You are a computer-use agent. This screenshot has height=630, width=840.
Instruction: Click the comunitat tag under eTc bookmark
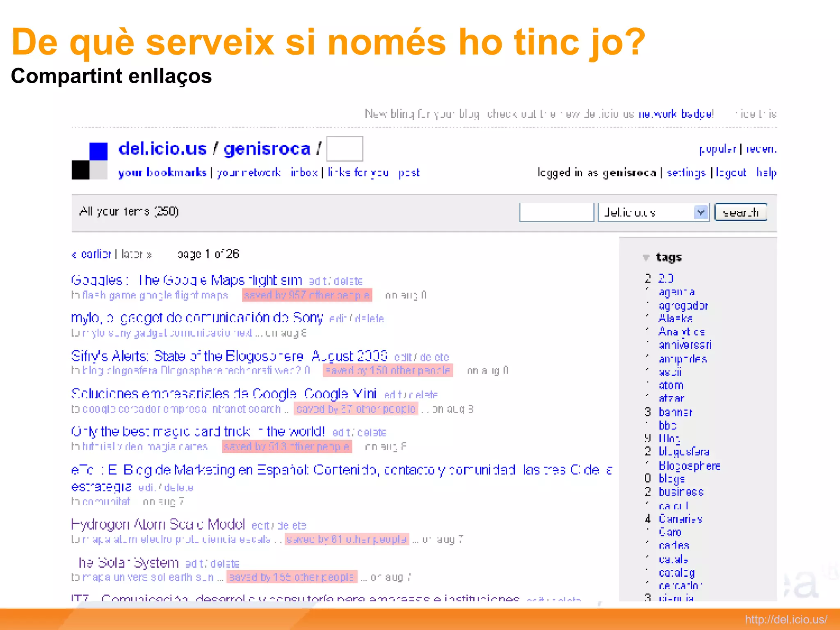point(106,502)
